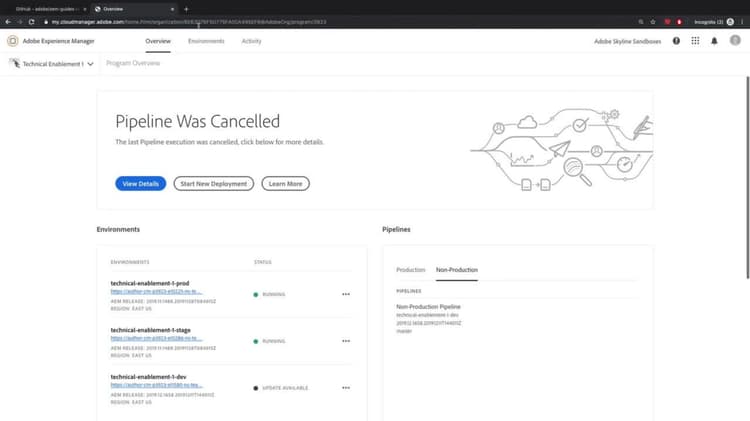Click the Adobe Experience Manager logo icon
Screen dimensions: 750x421
(x=12, y=41)
